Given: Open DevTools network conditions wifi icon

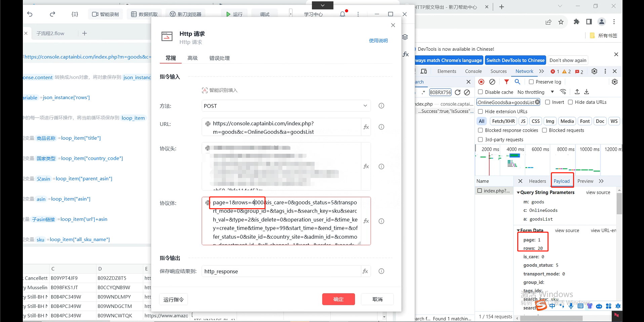Looking at the screenshot, I should tap(563, 92).
